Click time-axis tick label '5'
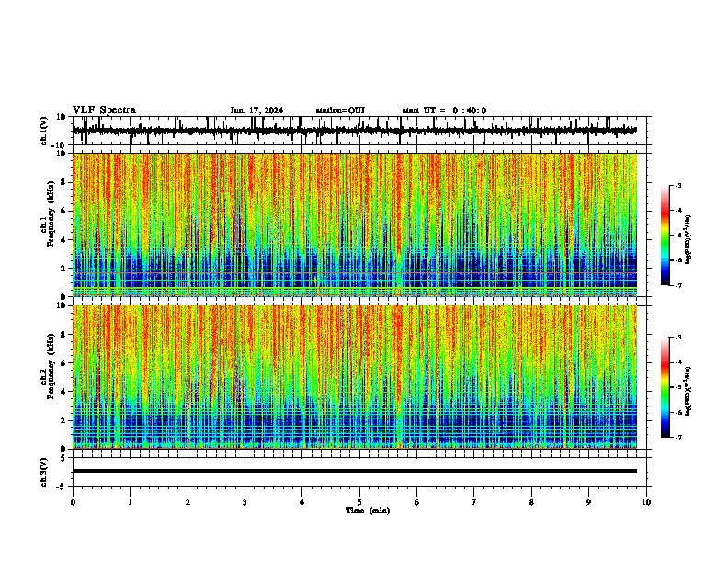The height and width of the screenshot is (563, 728). (359, 502)
